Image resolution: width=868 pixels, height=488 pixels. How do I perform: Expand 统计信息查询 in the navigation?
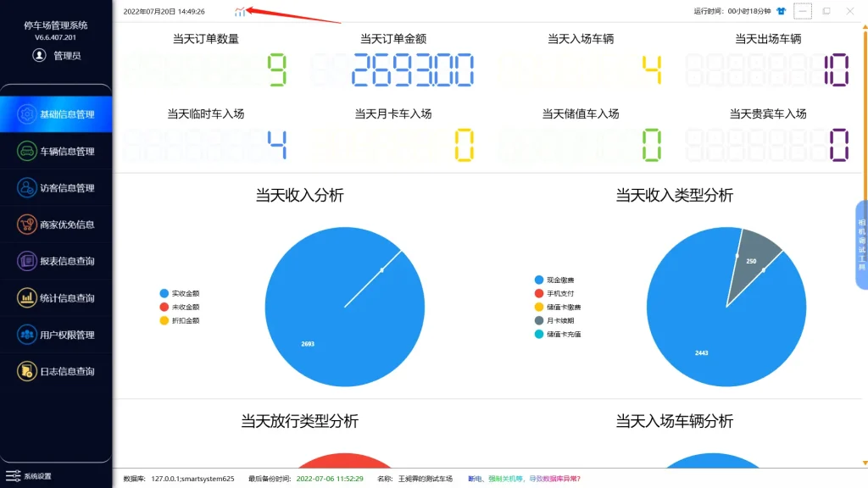pyautogui.click(x=55, y=297)
